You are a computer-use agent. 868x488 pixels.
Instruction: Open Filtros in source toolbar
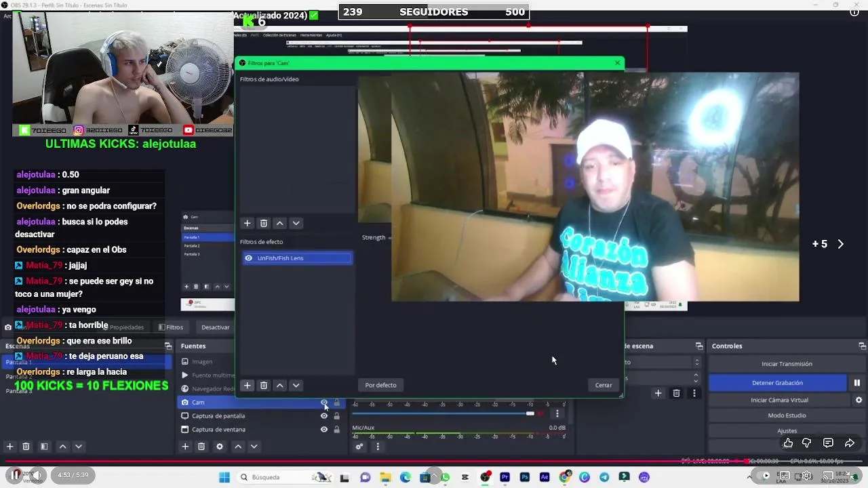[171, 327]
